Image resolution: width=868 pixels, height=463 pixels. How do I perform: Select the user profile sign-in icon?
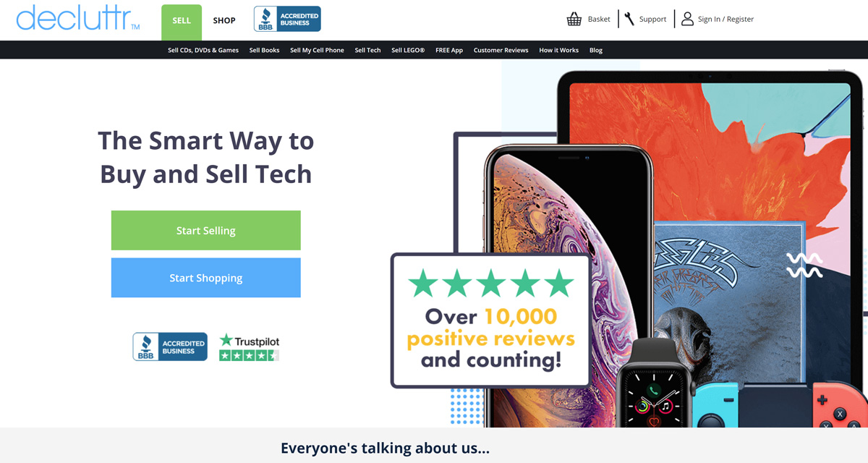tap(687, 19)
